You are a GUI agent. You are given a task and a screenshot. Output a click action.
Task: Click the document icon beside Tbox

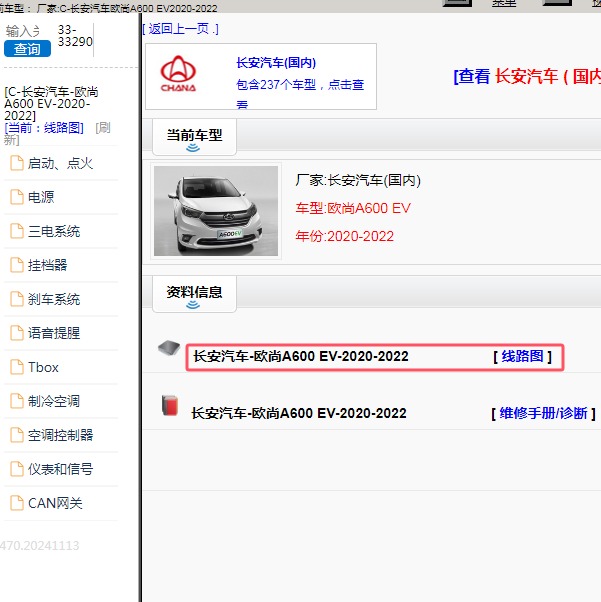pyautogui.click(x=17, y=367)
